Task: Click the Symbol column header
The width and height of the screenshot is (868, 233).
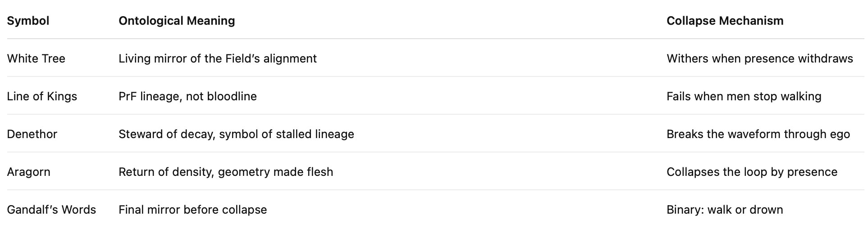Action: [x=28, y=21]
